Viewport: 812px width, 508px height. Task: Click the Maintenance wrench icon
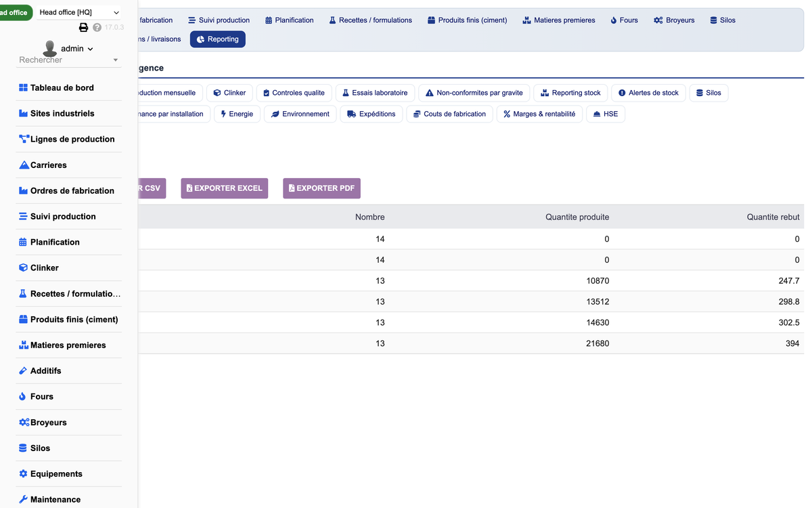(23, 499)
